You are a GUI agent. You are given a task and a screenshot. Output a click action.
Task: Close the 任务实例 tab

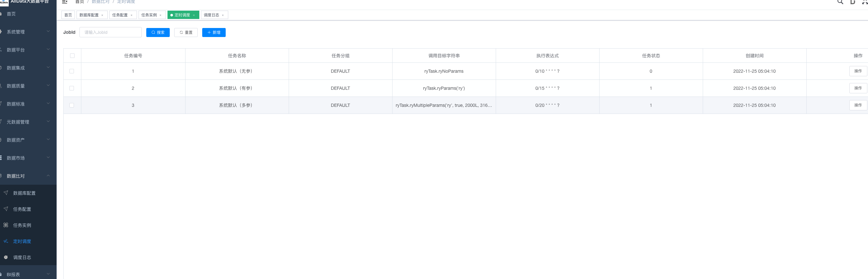pos(160,15)
